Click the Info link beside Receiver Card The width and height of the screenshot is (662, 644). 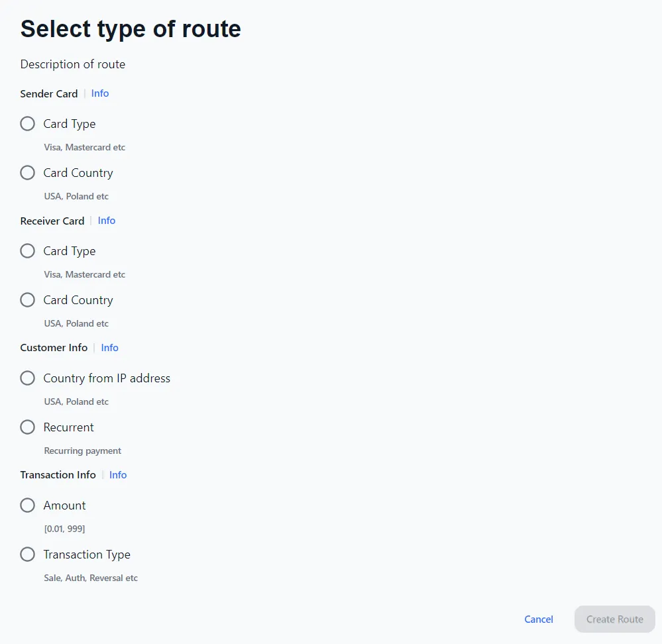click(107, 221)
